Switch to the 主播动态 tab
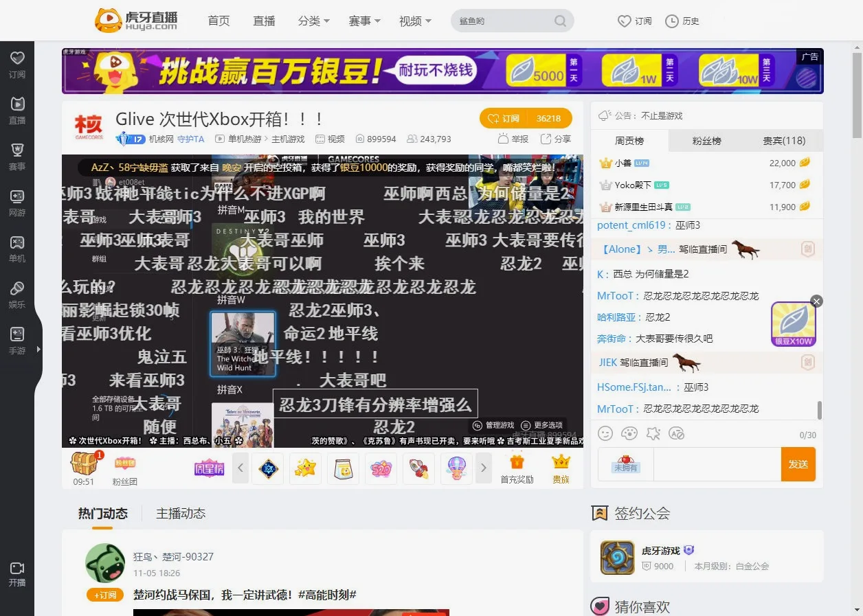 coord(181,514)
